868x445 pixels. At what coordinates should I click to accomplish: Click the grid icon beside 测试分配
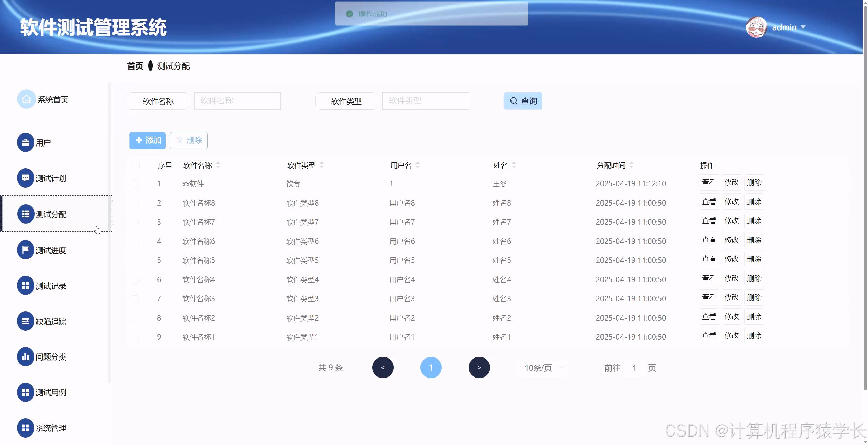point(25,214)
